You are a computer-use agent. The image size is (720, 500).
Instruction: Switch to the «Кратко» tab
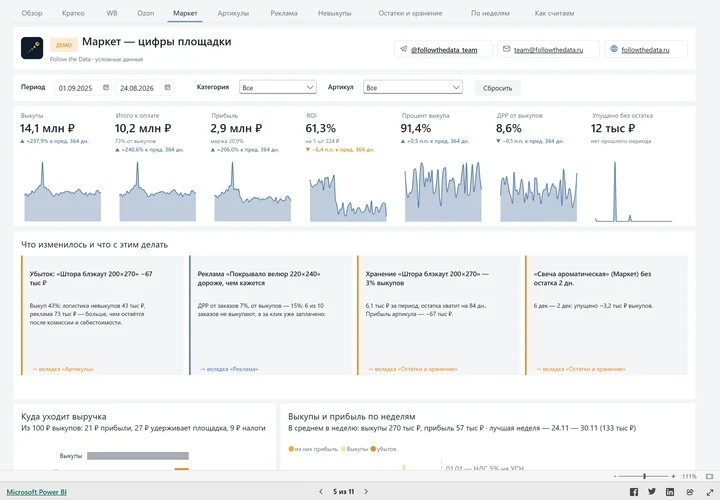[x=73, y=13]
